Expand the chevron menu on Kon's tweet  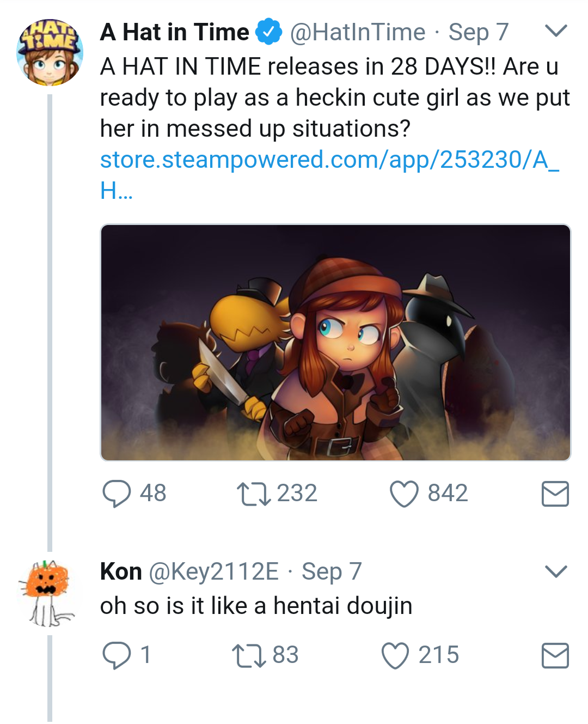[556, 571]
